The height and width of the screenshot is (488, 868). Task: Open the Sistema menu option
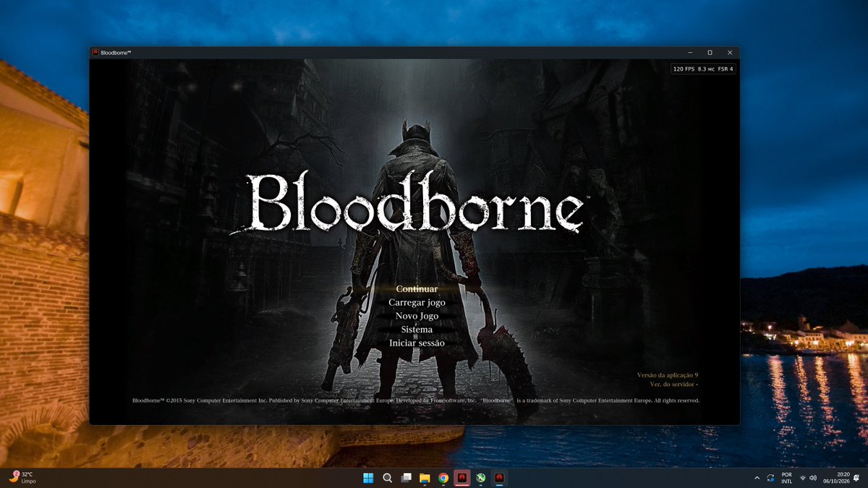pos(417,330)
